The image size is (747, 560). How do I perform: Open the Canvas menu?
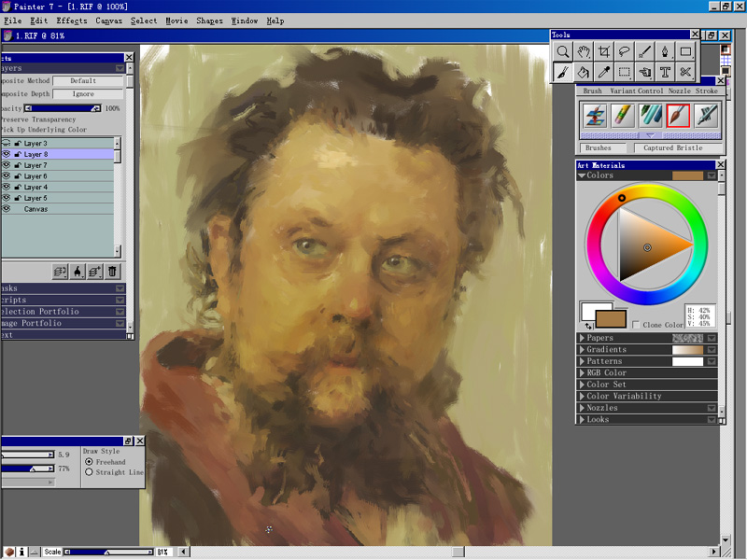pos(109,21)
